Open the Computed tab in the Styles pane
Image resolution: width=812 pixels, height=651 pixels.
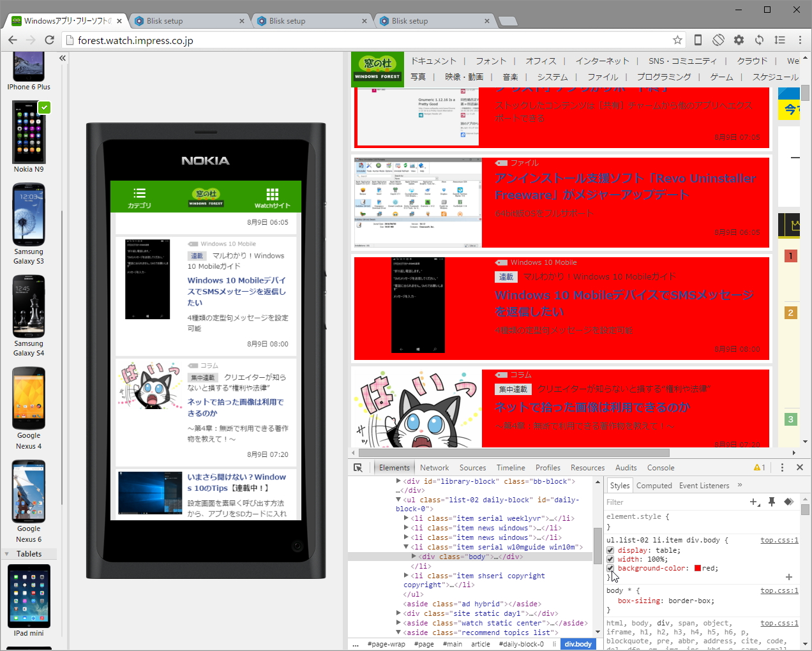pyautogui.click(x=654, y=485)
